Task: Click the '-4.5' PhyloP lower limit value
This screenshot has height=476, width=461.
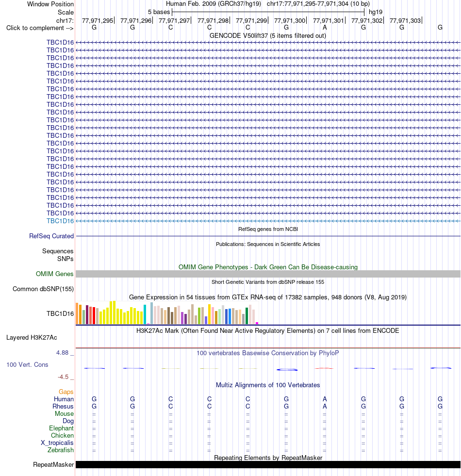Action: 63,377
